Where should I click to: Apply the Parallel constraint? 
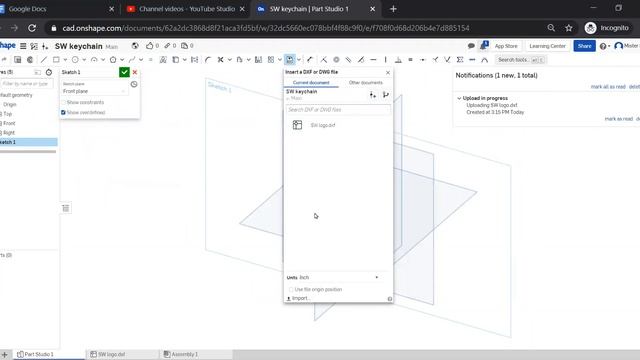tap(349, 60)
